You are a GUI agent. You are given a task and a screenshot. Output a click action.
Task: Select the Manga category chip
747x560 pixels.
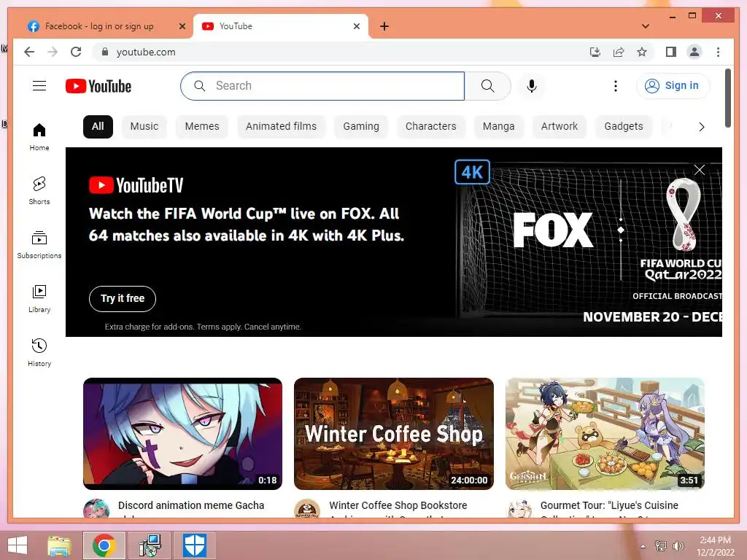click(498, 126)
